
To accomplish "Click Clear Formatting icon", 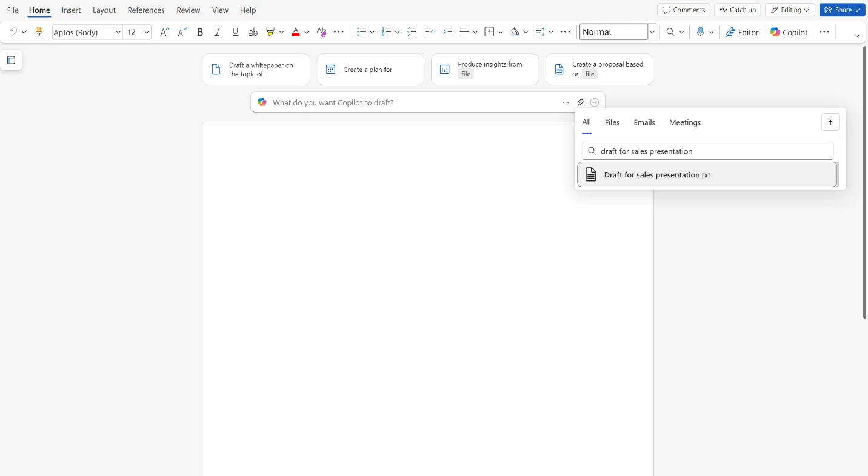I will (x=321, y=32).
